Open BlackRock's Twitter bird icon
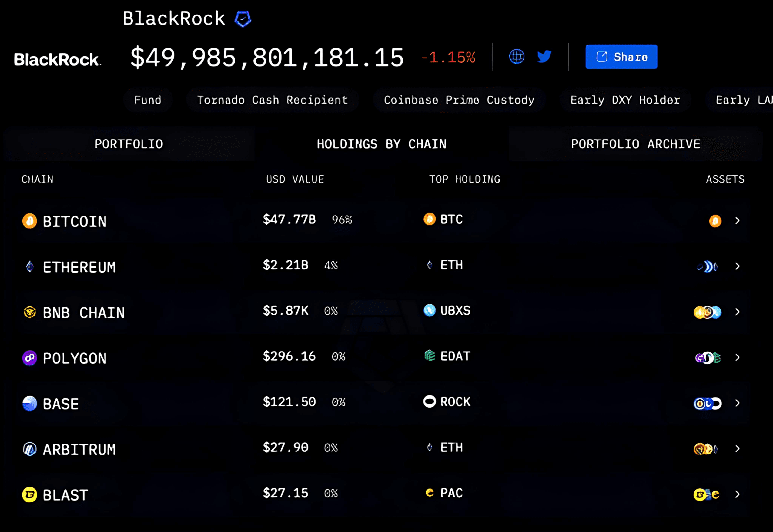The image size is (773, 532). coord(544,56)
